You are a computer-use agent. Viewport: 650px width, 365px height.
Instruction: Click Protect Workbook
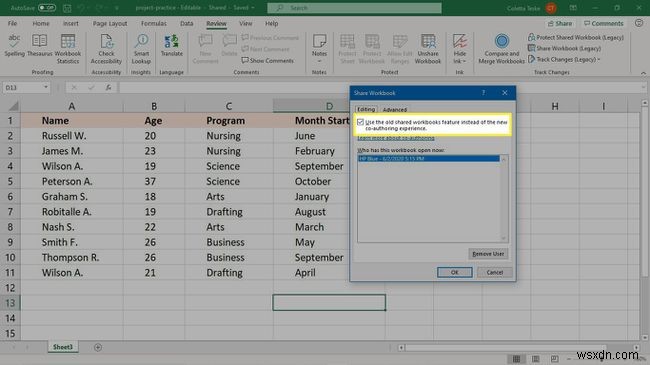pyautogui.click(x=372, y=49)
